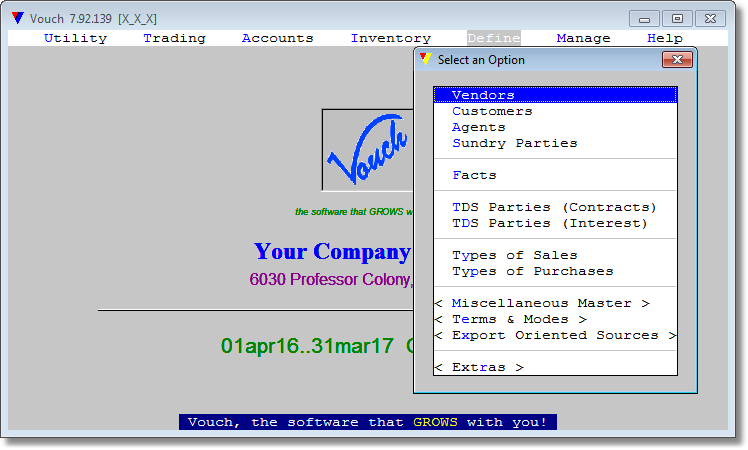Click the Your Company heading

332,251
